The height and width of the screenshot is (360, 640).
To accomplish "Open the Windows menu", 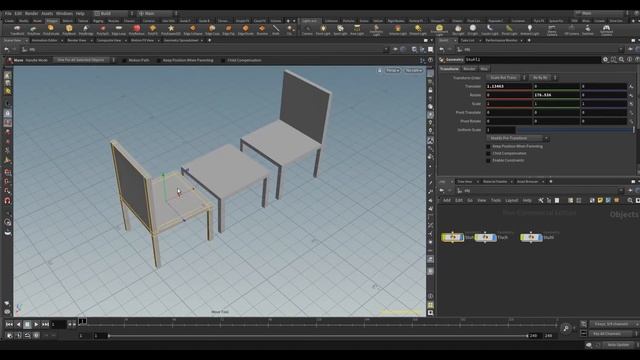I will (x=64, y=13).
